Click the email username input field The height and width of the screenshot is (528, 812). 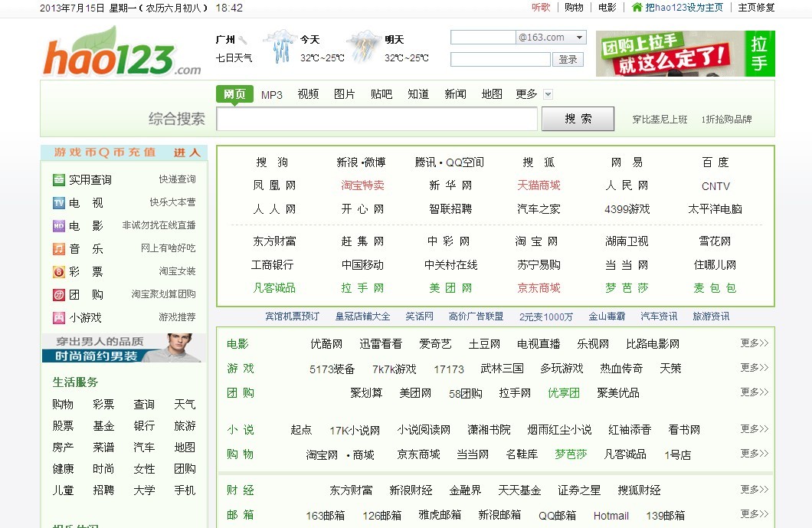tap(483, 38)
